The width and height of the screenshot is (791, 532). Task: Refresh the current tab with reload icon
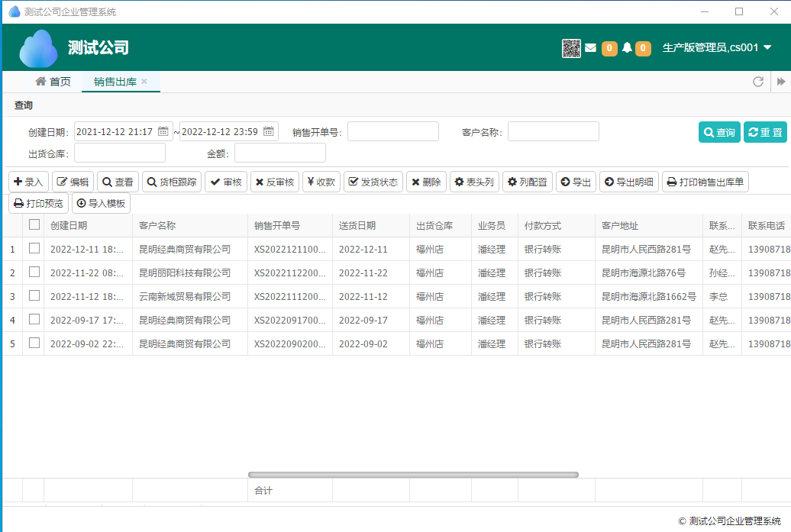(x=757, y=82)
